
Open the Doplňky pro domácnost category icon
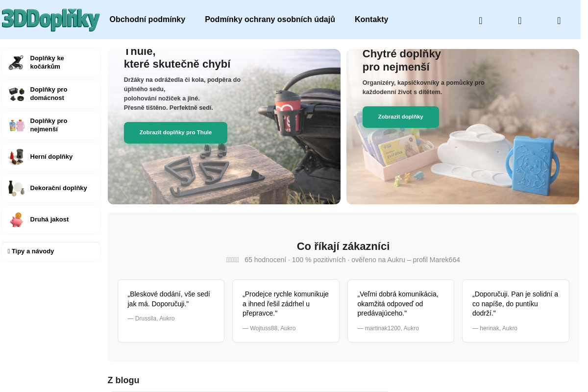[16, 94]
